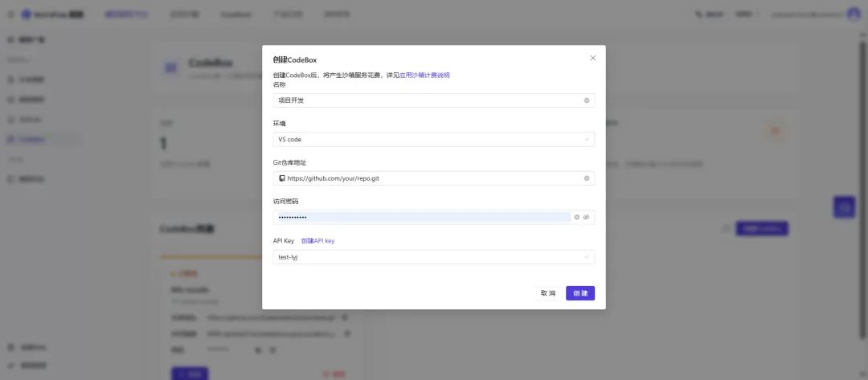Open the 创建API key link
Viewport: 868px width, 380px height.
coord(317,240)
